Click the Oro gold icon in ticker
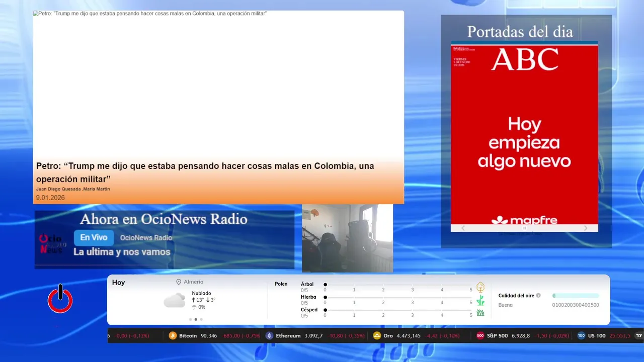 pyautogui.click(x=377, y=335)
